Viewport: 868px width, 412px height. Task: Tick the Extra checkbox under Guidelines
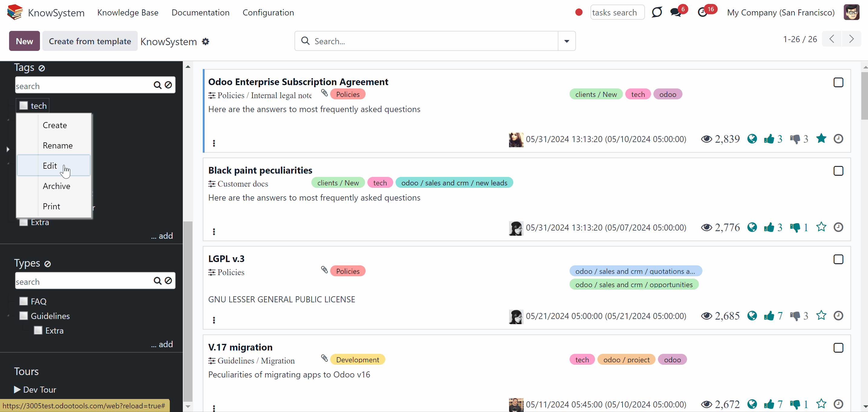(x=38, y=331)
